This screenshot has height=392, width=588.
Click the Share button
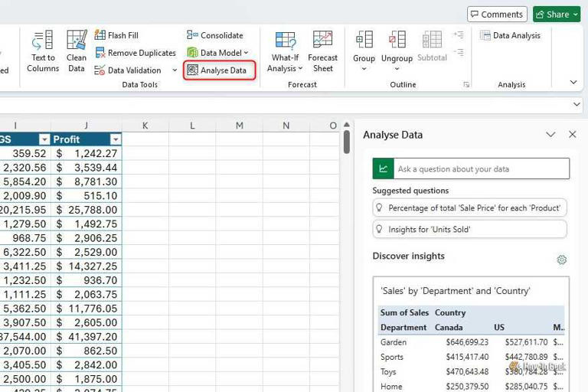(x=557, y=15)
